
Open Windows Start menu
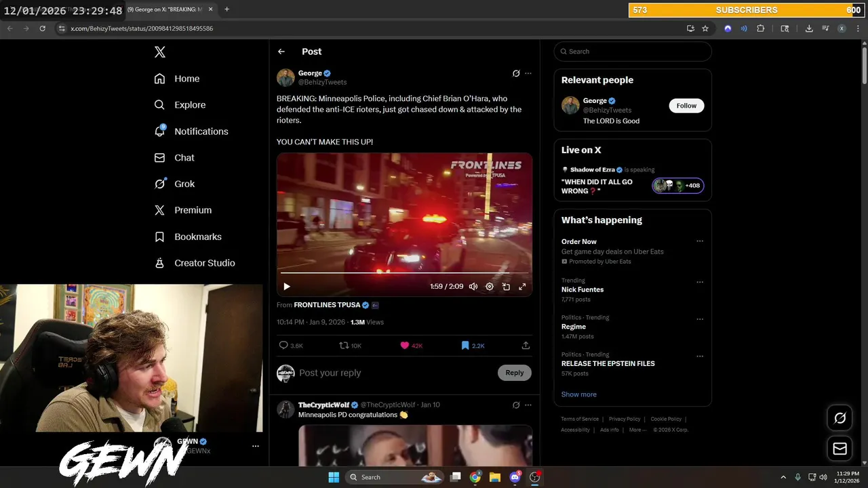(334, 477)
